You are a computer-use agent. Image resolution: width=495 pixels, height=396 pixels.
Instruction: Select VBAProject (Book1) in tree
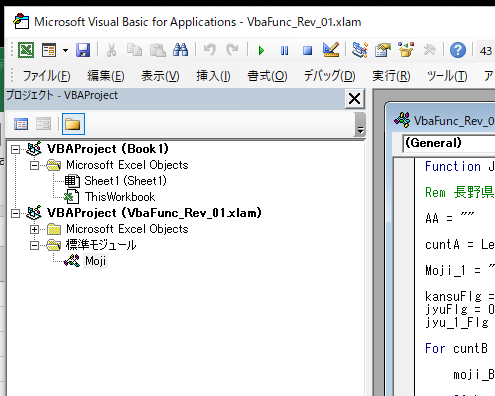(x=108, y=149)
